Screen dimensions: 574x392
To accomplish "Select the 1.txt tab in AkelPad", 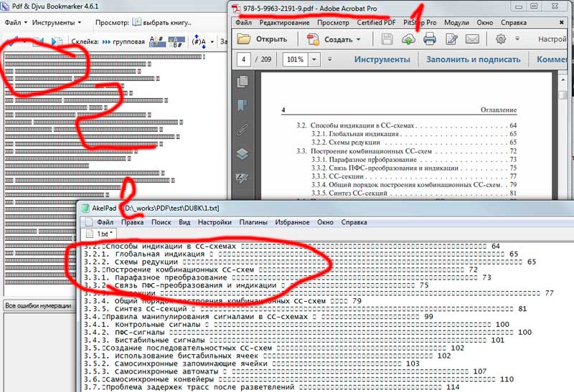I will coord(100,234).
